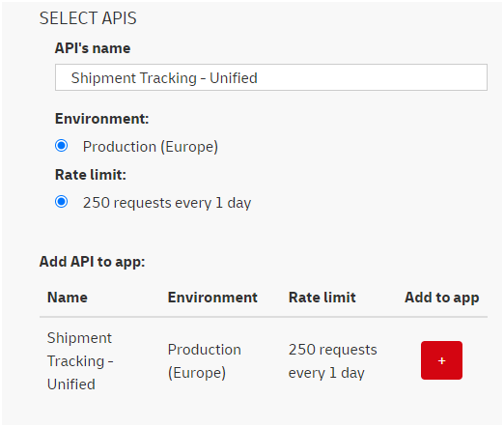Select the Shipment Tracking - Unified table cell
The height and width of the screenshot is (427, 504).
pos(80,361)
